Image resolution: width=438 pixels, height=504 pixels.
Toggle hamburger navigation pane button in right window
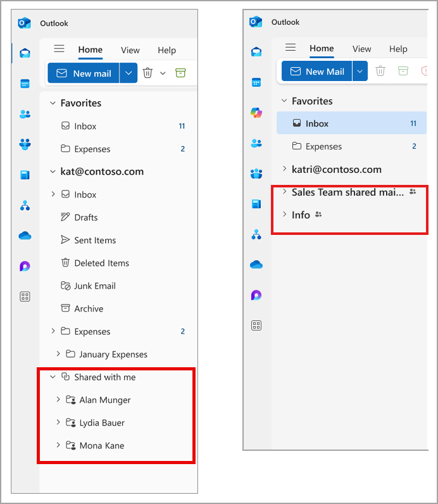[x=291, y=47]
